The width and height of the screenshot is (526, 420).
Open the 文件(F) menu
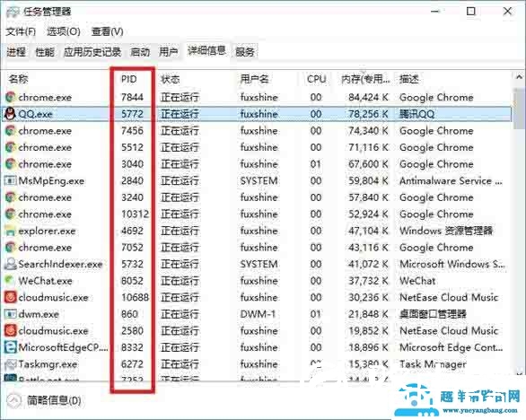[x=21, y=31]
